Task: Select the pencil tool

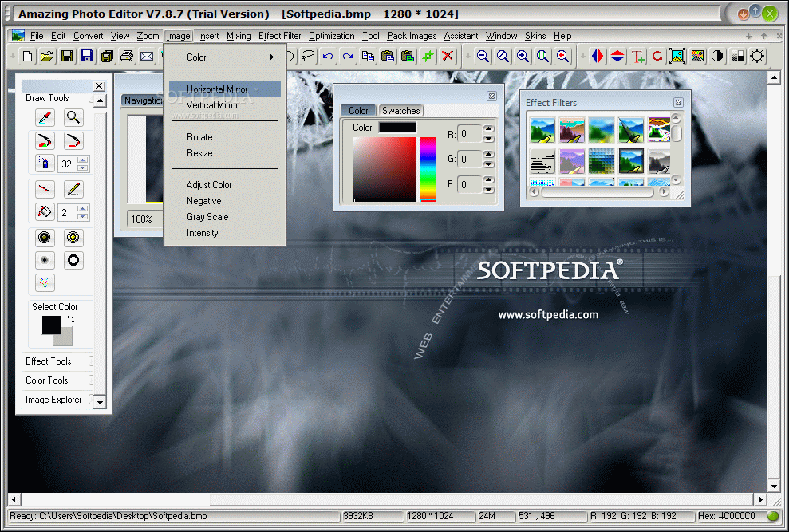Action: [x=73, y=190]
